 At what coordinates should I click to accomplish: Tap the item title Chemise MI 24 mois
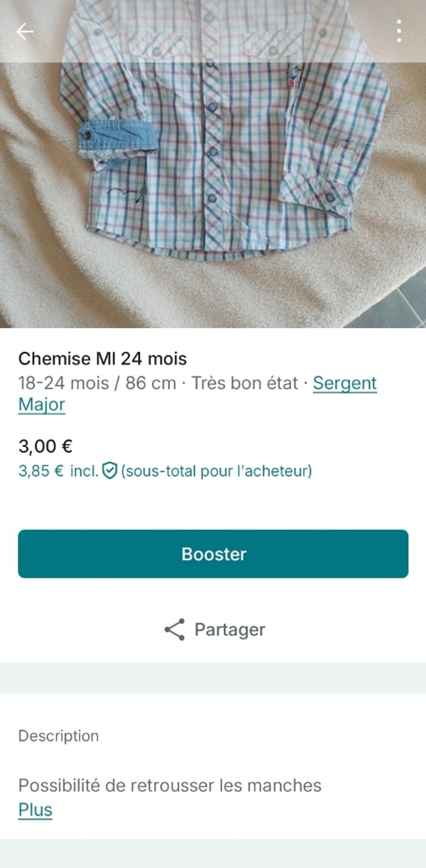coord(102,358)
